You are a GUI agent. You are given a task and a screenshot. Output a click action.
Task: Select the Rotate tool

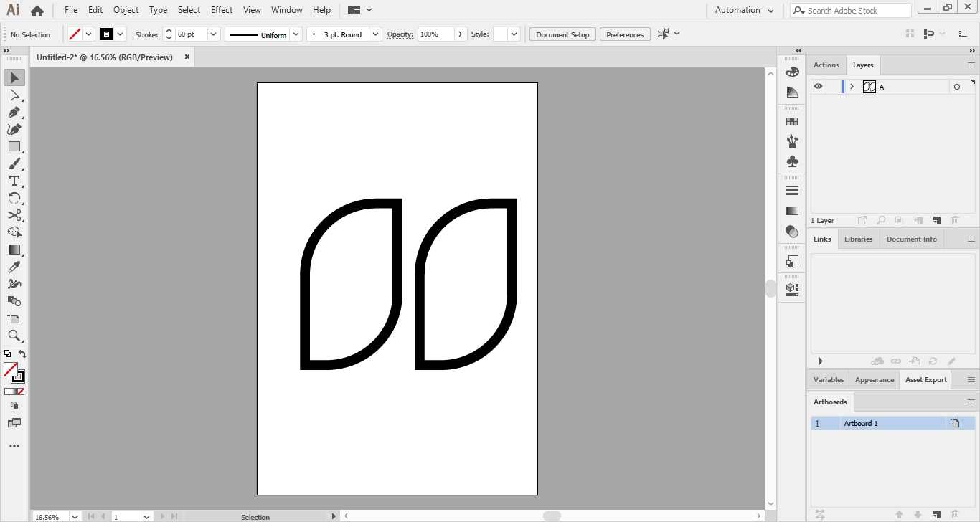click(14, 198)
